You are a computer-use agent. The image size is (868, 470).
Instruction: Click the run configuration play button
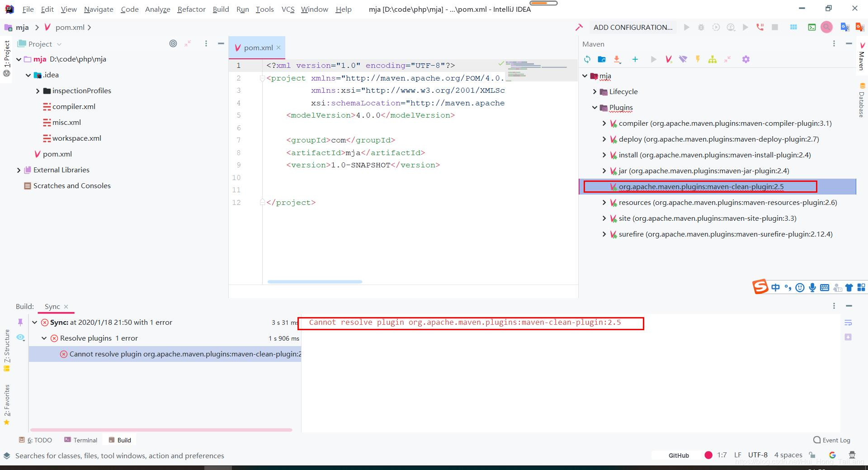[686, 27]
